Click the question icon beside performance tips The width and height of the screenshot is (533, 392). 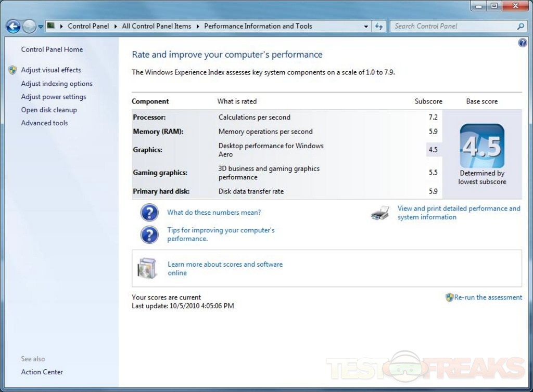coord(149,234)
